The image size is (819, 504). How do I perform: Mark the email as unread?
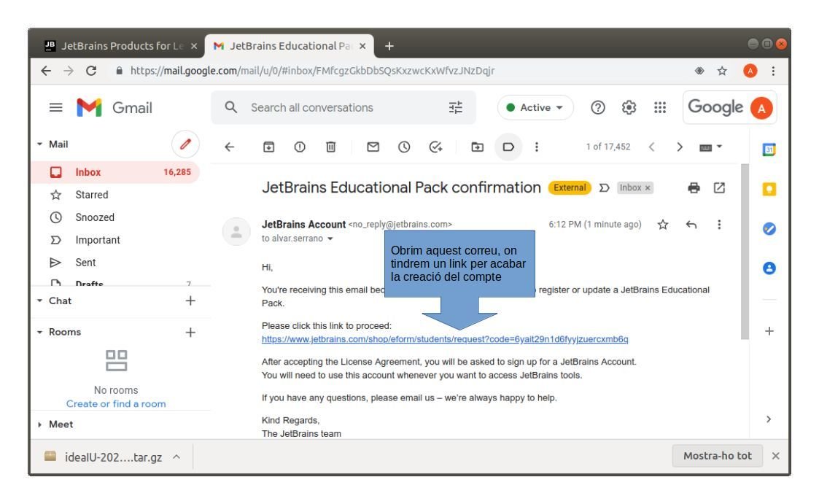373,147
